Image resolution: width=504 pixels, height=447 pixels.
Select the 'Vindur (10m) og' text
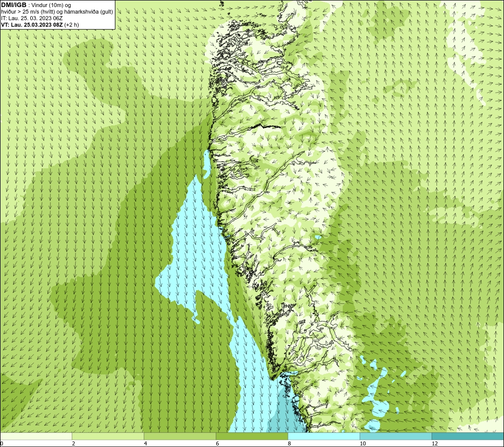coord(52,6)
